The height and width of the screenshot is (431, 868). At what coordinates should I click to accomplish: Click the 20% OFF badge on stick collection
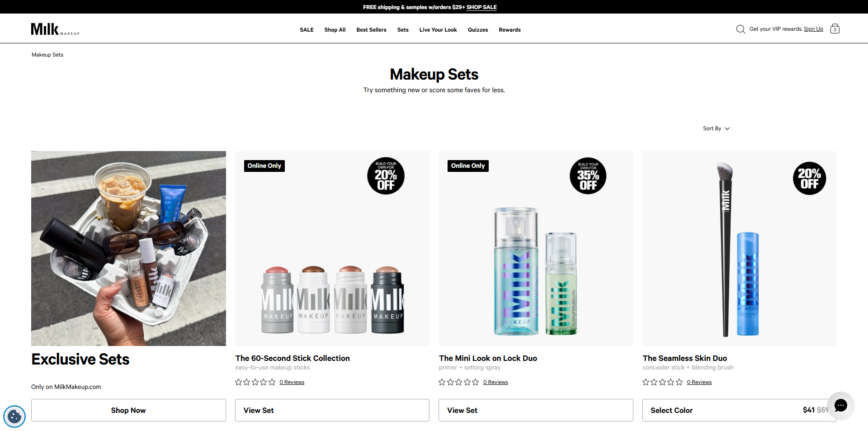click(386, 175)
